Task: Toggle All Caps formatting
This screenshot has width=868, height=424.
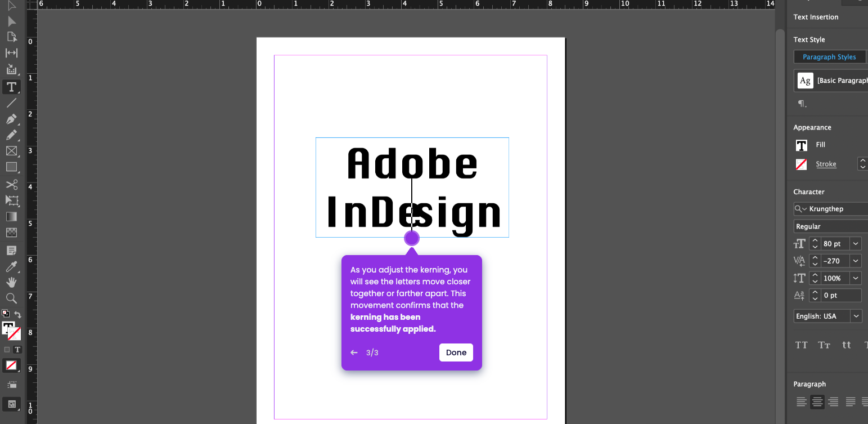Action: point(802,345)
